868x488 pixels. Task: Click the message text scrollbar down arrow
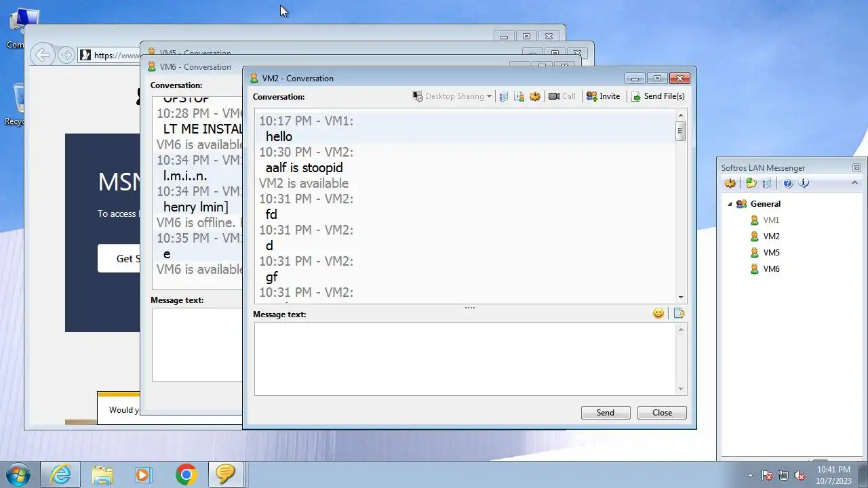681,389
